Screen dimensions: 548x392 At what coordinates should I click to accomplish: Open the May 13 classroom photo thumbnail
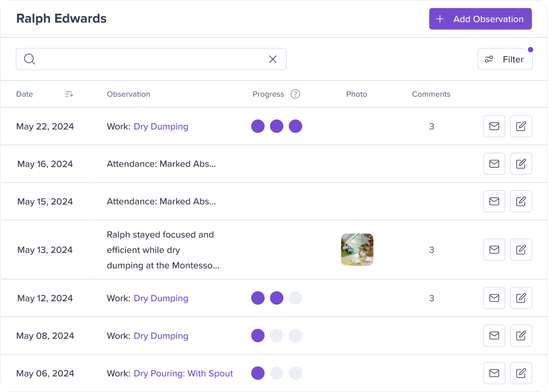[357, 250]
